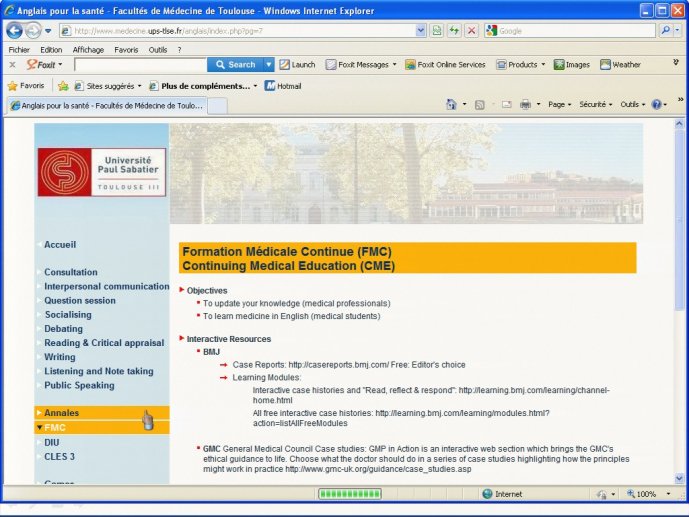Viewport: 689px width, 517px height.
Task: Open the 100% zoom level control
Action: pyautogui.click(x=649, y=494)
